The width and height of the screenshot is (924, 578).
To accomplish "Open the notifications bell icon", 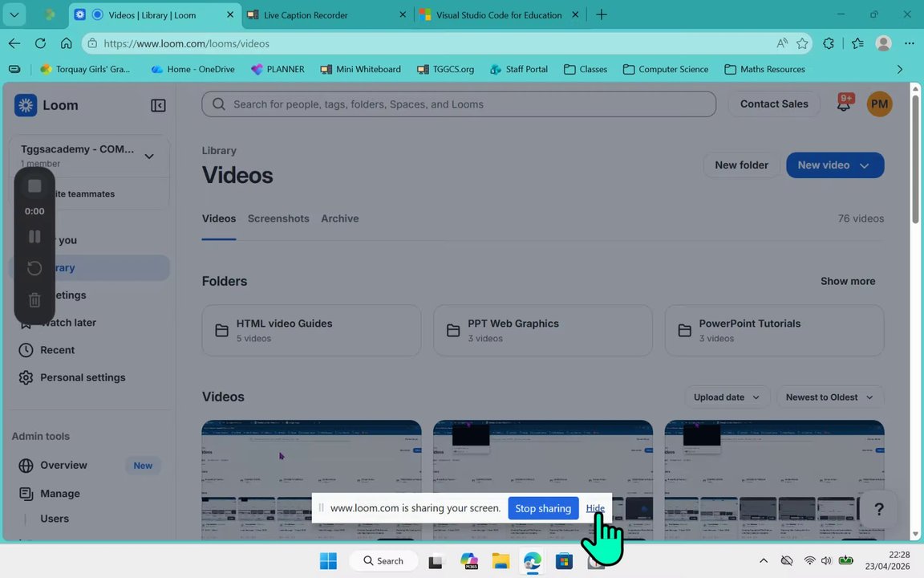I will [845, 104].
